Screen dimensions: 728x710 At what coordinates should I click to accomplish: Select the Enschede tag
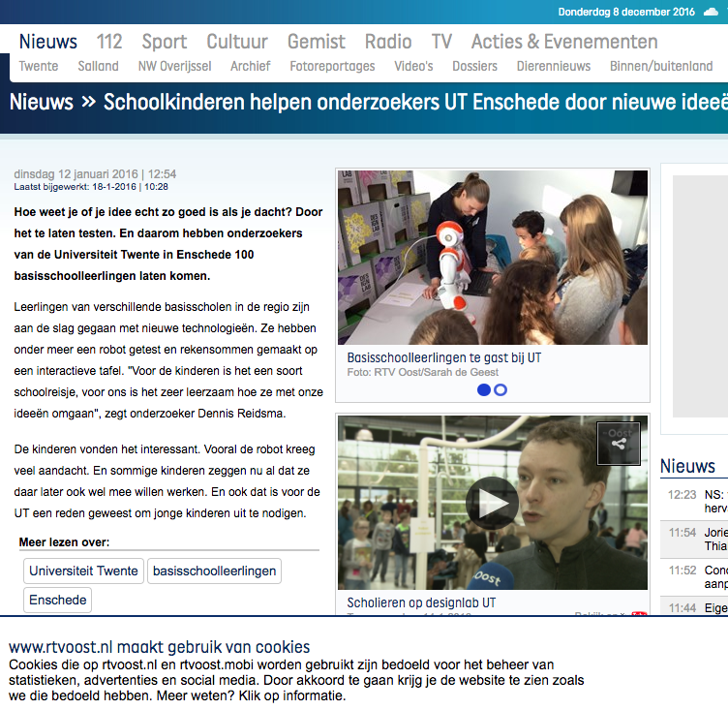coord(57,600)
